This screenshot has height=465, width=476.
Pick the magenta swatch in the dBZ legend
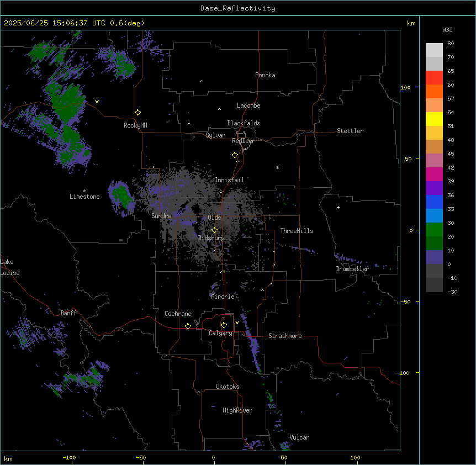434,174
